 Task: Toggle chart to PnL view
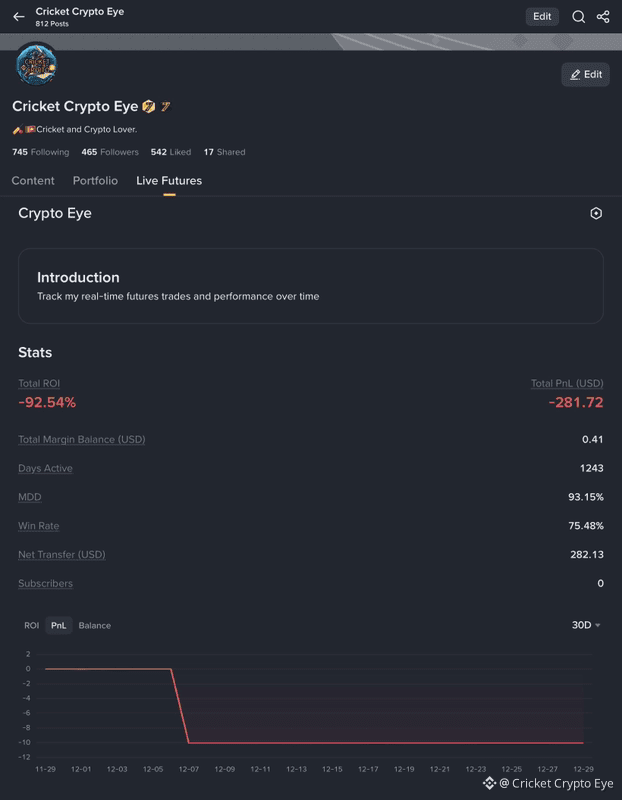[x=59, y=626]
